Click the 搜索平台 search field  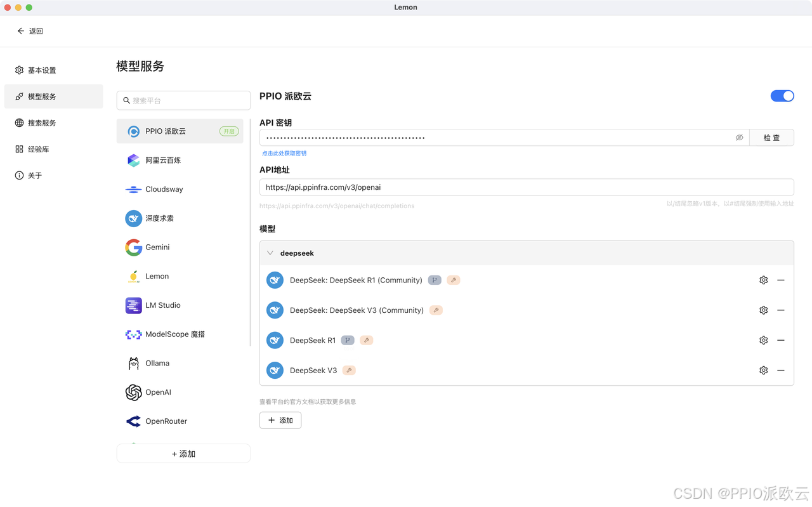click(183, 100)
